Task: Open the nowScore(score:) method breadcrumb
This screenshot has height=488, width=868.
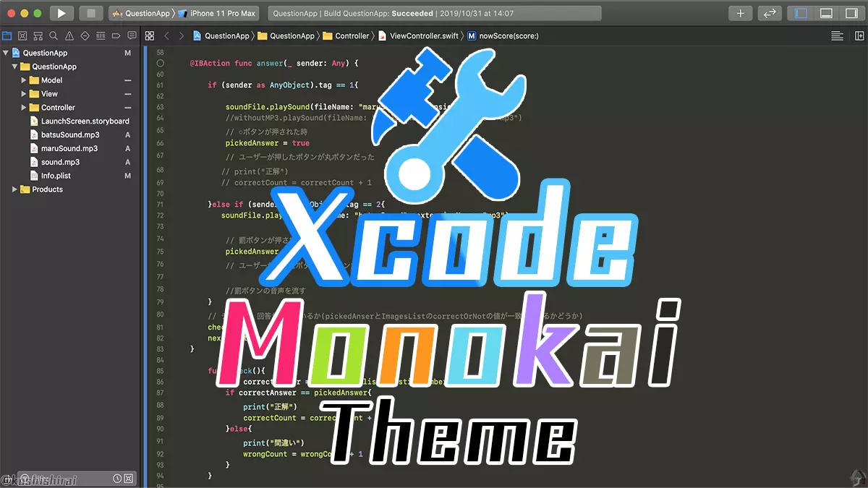Action: [x=503, y=35]
